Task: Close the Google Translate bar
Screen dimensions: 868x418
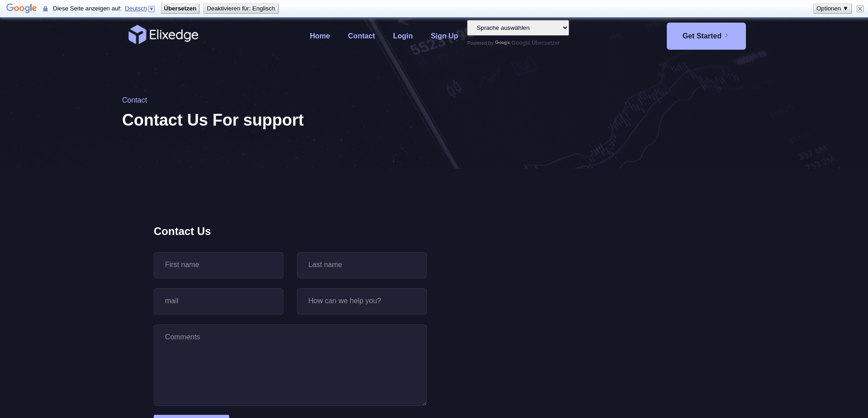Action: point(859,9)
